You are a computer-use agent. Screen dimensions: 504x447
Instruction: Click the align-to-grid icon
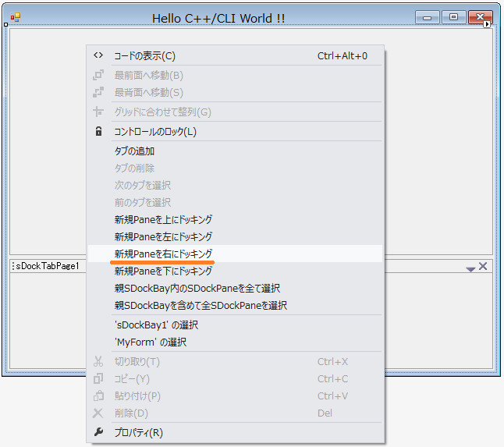coord(98,112)
